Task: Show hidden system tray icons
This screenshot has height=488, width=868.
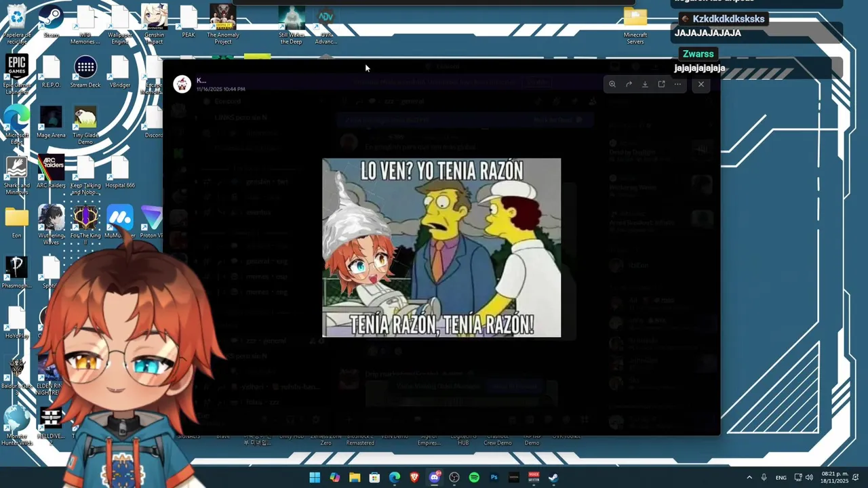Action: pos(749,477)
